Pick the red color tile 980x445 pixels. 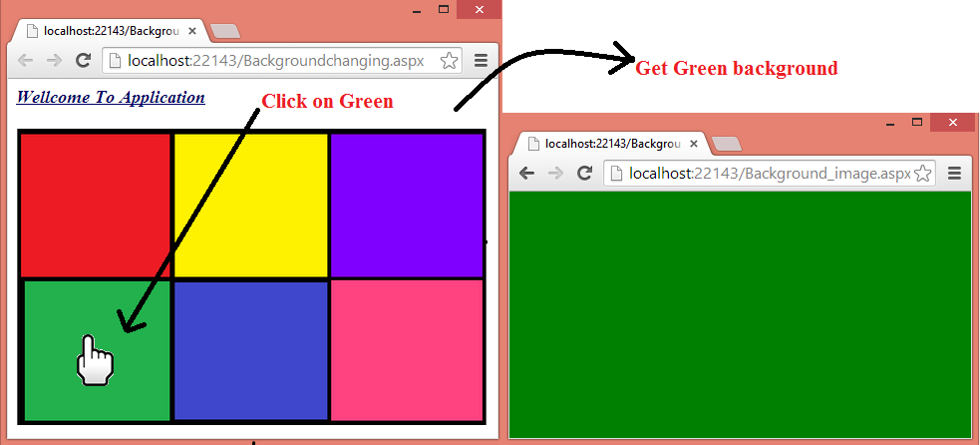(96, 205)
